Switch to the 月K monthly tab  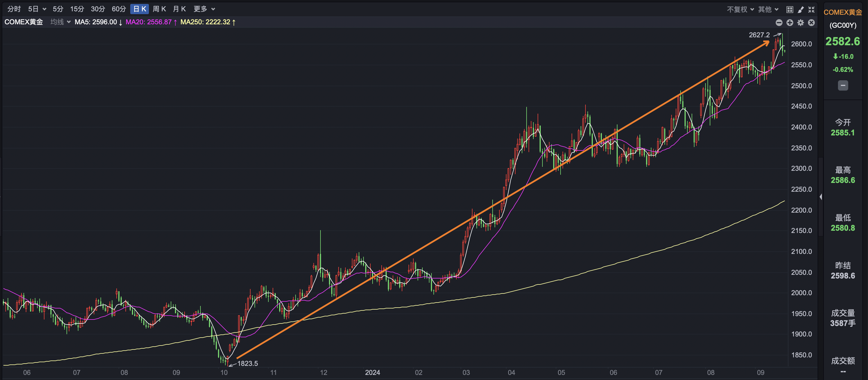pyautogui.click(x=179, y=9)
